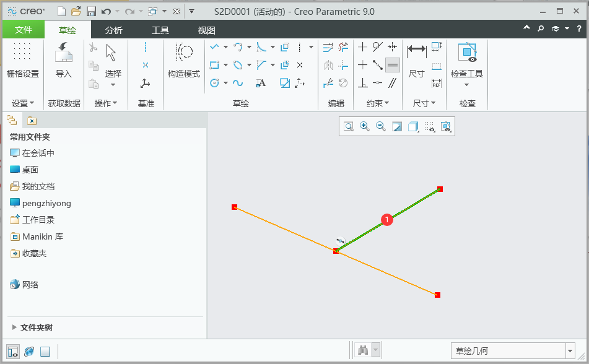The height and width of the screenshot is (364, 589).
Task: Select the Rectangle sketch tool
Action: [x=214, y=65]
